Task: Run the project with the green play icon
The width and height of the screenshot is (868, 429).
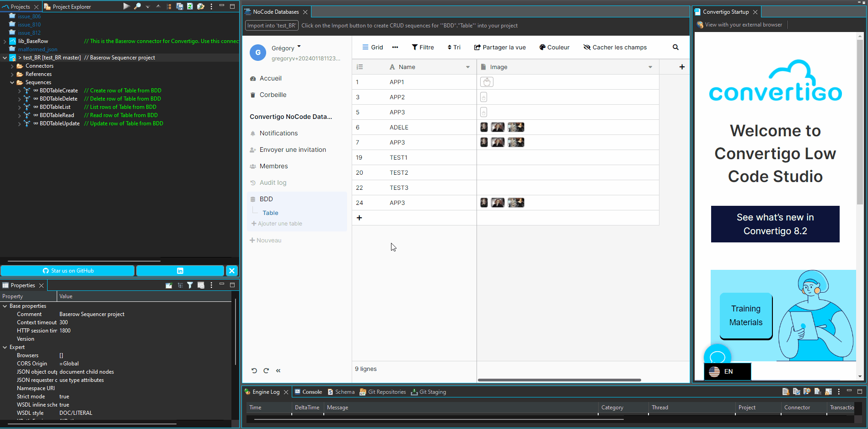Action: click(126, 6)
